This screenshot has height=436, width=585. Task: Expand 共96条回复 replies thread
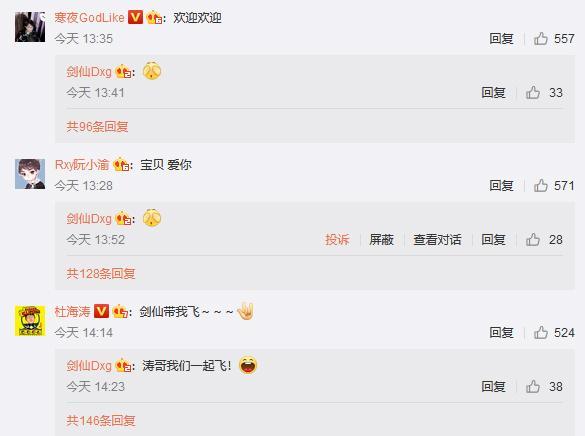[x=97, y=127]
